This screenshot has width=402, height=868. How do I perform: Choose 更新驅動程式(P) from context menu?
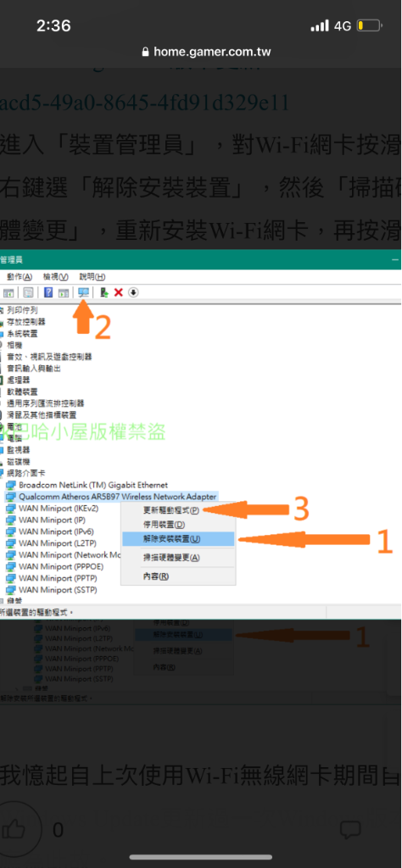click(171, 509)
